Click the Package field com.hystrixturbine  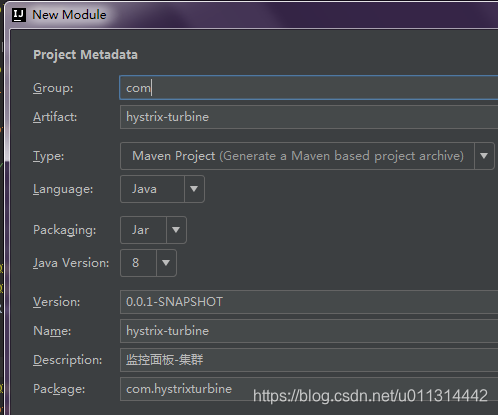pyautogui.click(x=309, y=389)
